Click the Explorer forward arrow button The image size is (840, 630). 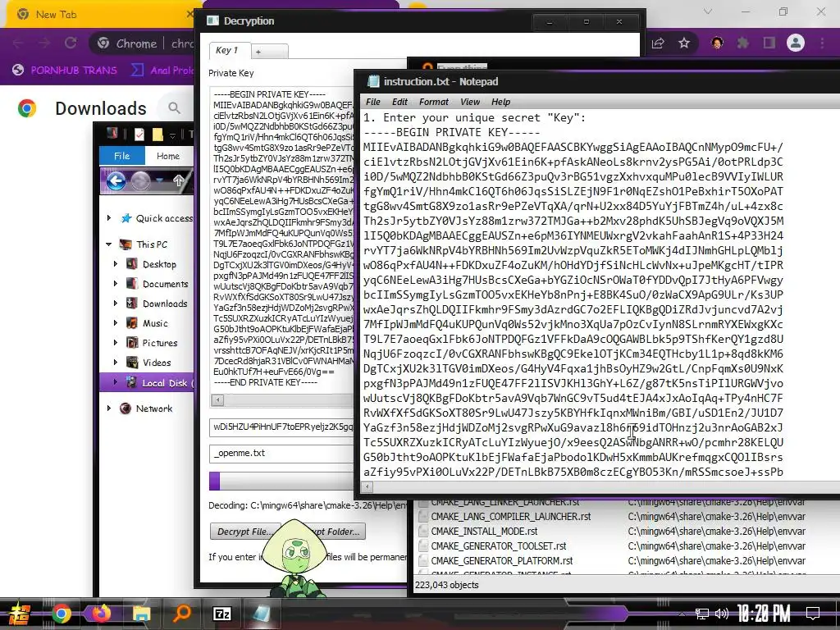click(141, 181)
